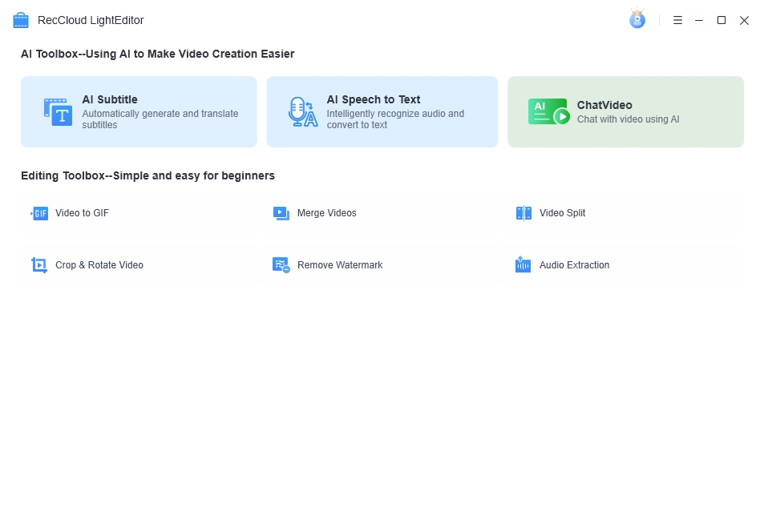This screenshot has height=532, width=764.
Task: Maximize the LightEditor window
Action: (722, 20)
